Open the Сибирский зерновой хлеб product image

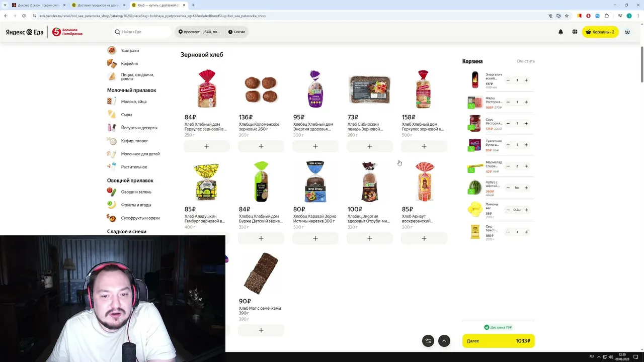click(370, 89)
